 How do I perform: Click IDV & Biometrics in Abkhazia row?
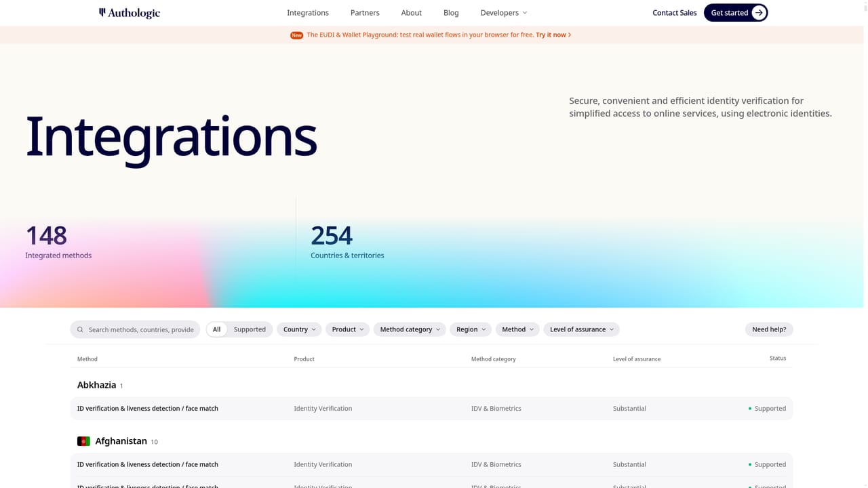click(x=496, y=409)
